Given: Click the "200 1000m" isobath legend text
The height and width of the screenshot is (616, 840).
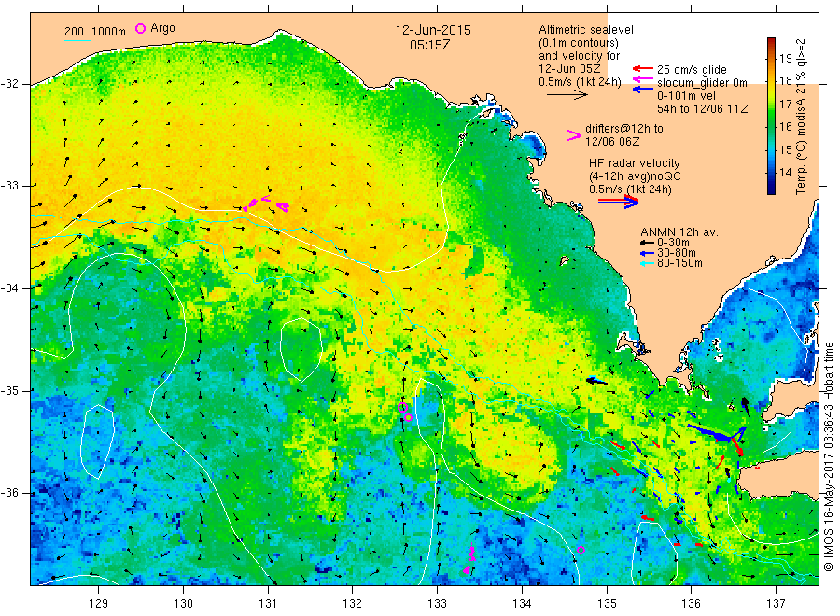Looking at the screenshot, I should pos(95,32).
